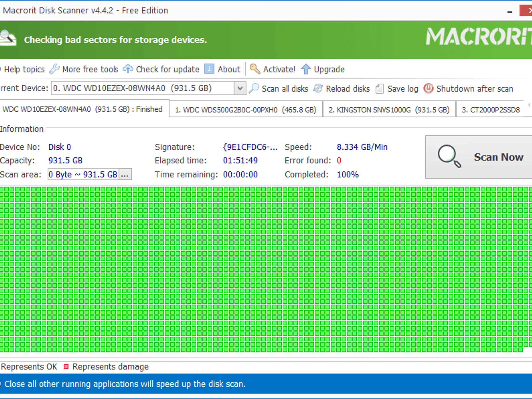Toggle Shutdown after scan power icon
The width and height of the screenshot is (532, 399).
(x=428, y=89)
